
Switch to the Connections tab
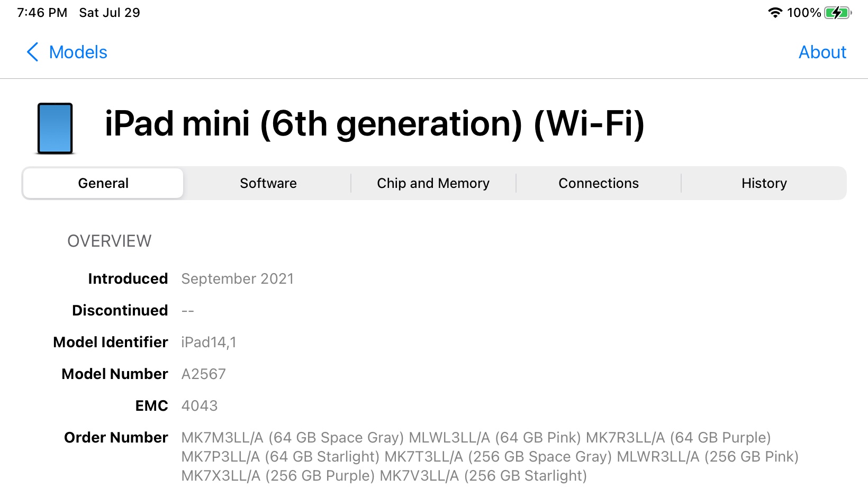(598, 183)
